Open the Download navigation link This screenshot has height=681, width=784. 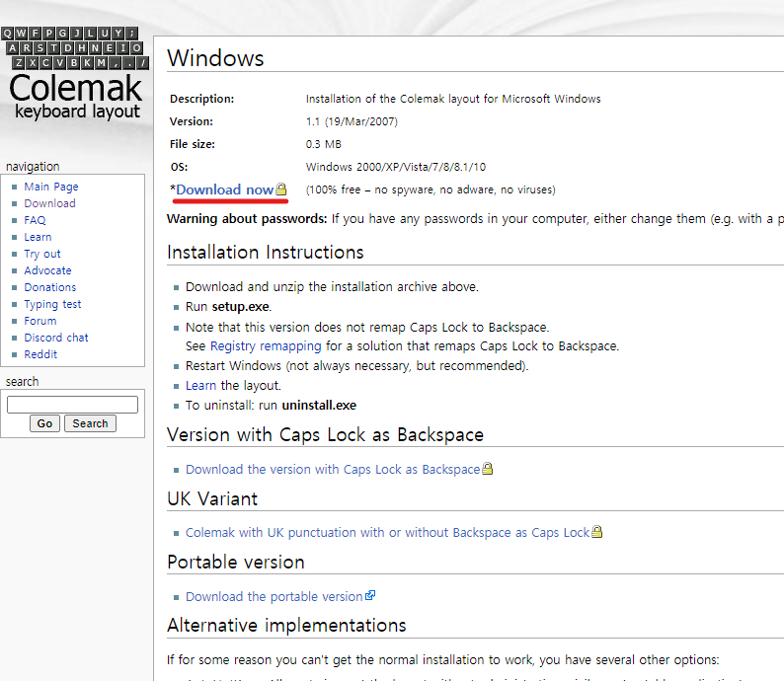(49, 203)
